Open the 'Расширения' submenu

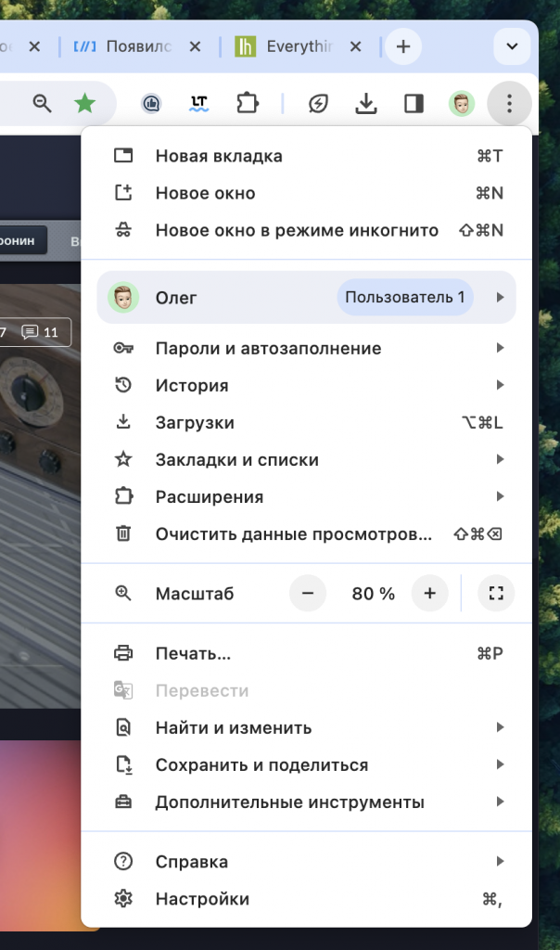point(307,497)
